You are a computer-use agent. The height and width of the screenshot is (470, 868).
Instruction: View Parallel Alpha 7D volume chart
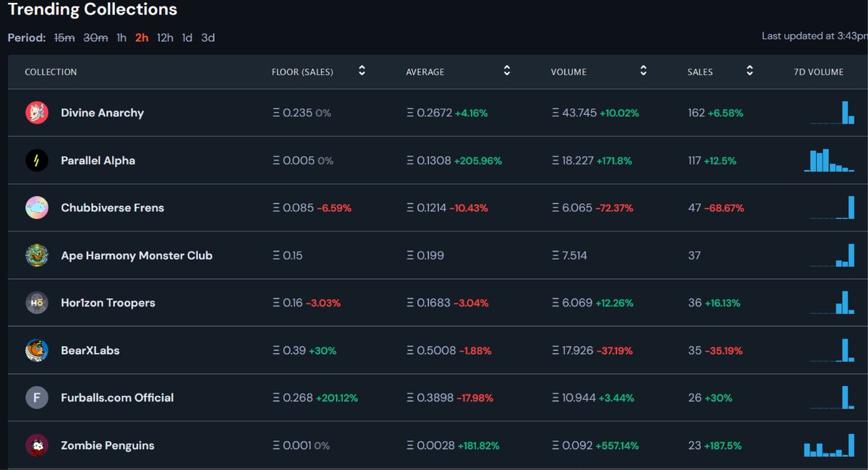click(830, 161)
